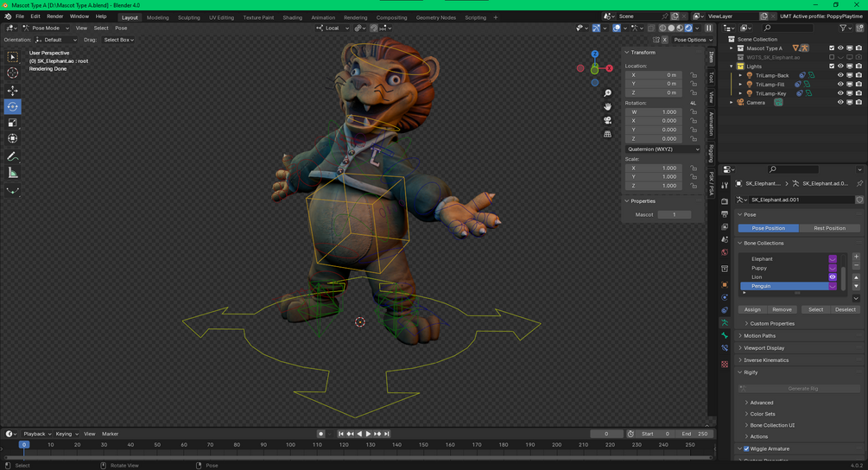Toggle X-axis mirror in pose options
This screenshot has height=470, width=868.
(665, 40)
